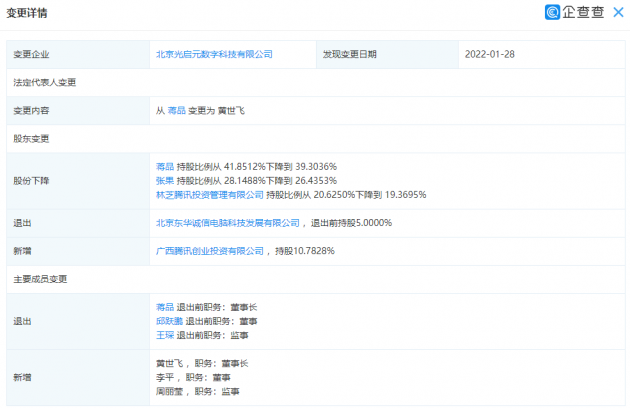
Task: Select text 20.6250%下降到 19.3695%
Action: (x=370, y=195)
